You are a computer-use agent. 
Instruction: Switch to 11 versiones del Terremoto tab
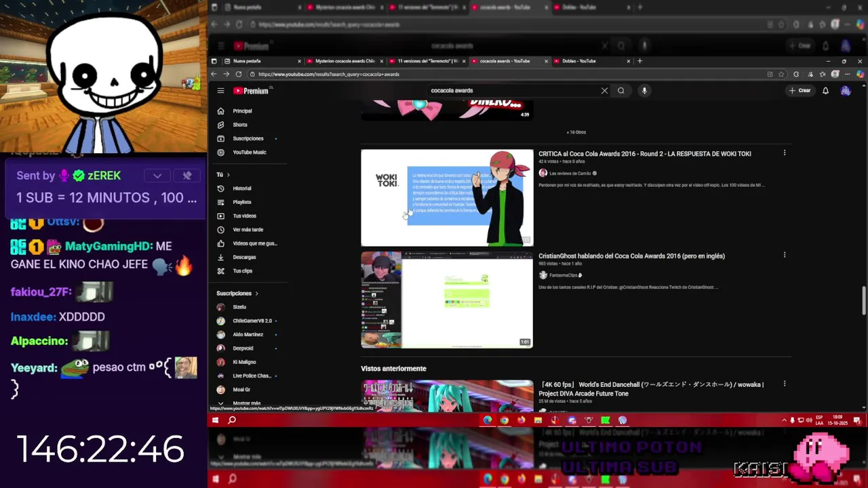(x=427, y=61)
